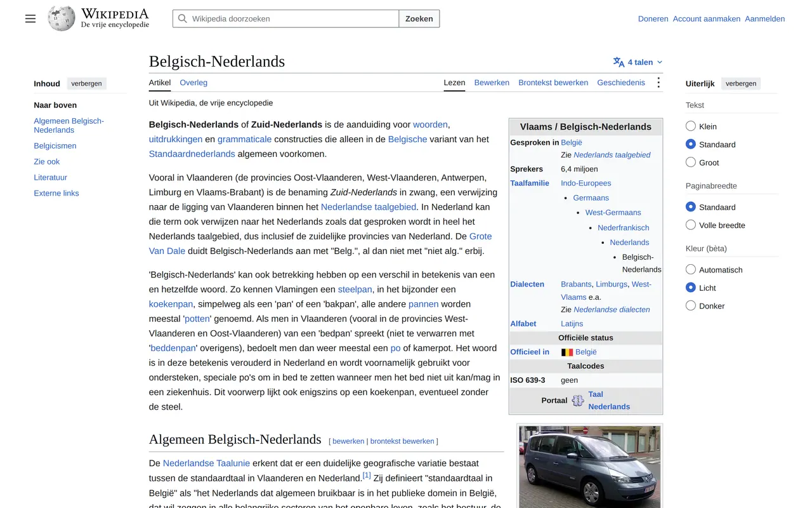Switch to the Overleg tab
This screenshot has width=812, height=508.
[193, 83]
